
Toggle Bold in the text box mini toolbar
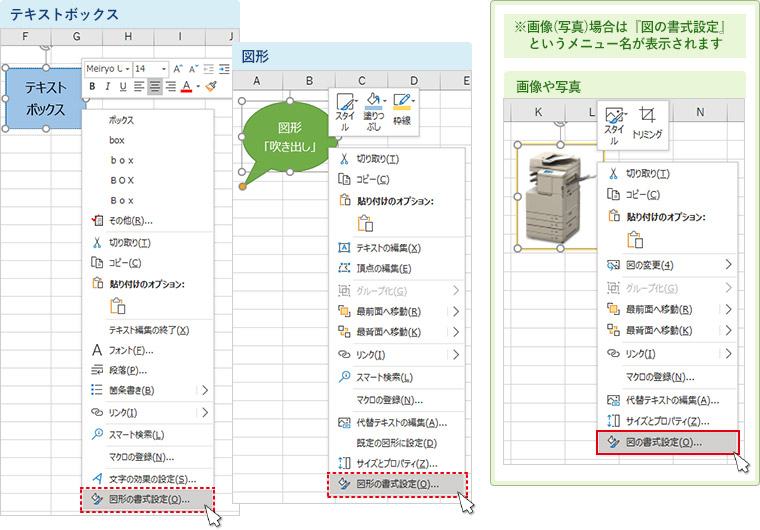pos(92,87)
